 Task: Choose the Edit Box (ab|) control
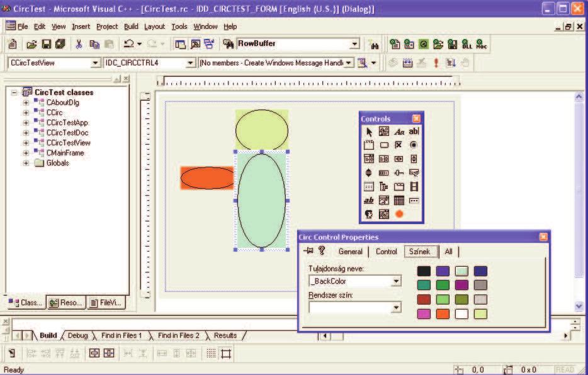click(x=414, y=132)
